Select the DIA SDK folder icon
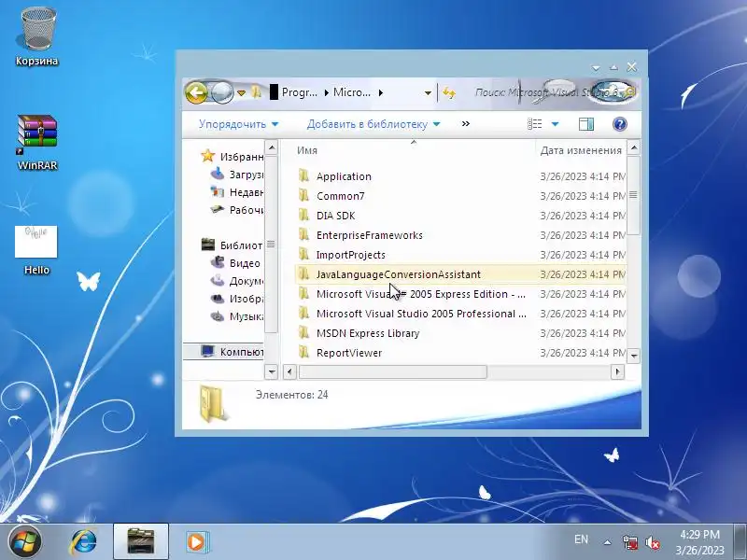The image size is (747, 560). click(304, 216)
